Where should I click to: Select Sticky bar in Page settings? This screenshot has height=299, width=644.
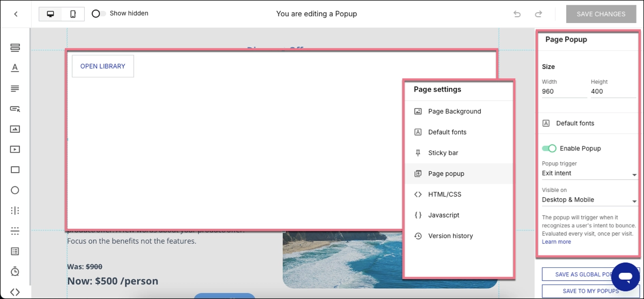click(443, 153)
